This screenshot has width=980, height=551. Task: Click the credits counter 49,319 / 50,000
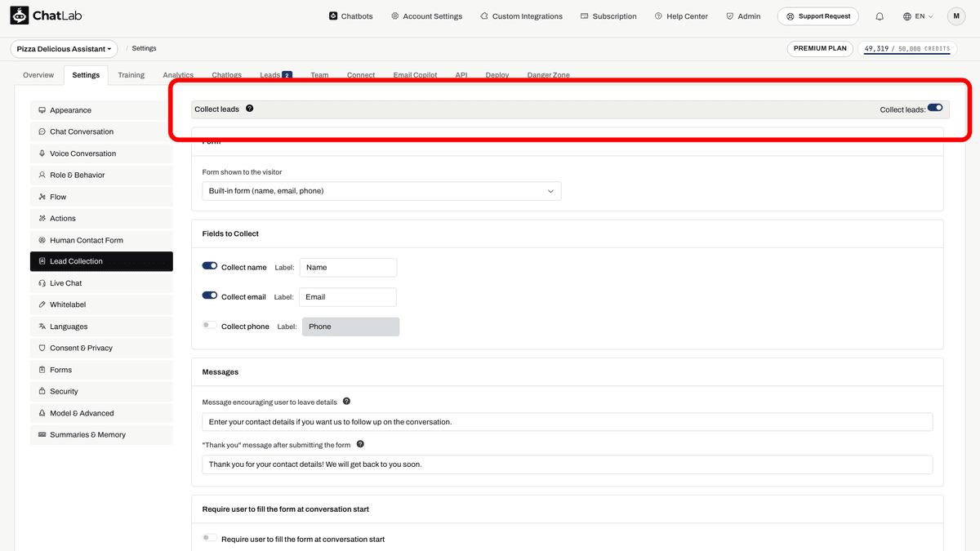907,49
